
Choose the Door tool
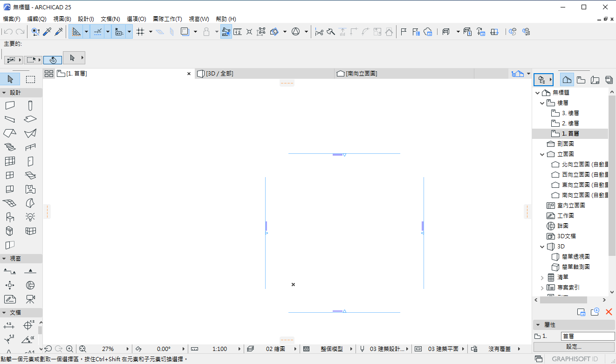(x=30, y=161)
